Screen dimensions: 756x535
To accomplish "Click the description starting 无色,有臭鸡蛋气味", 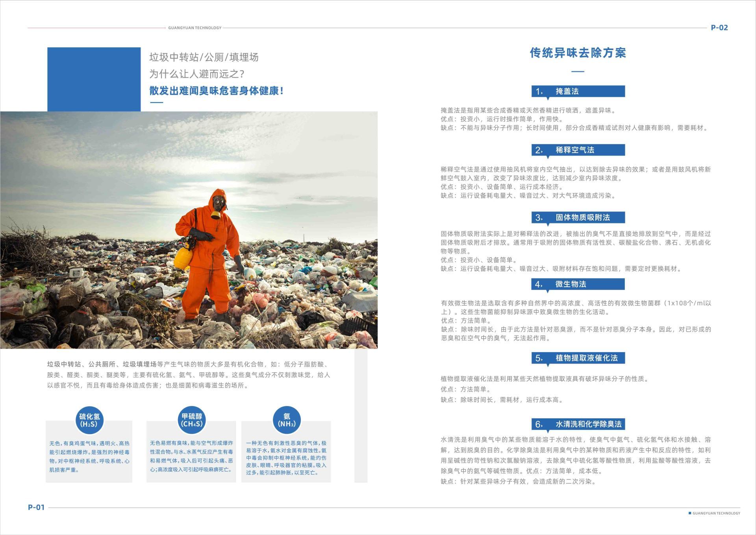I will click(89, 457).
